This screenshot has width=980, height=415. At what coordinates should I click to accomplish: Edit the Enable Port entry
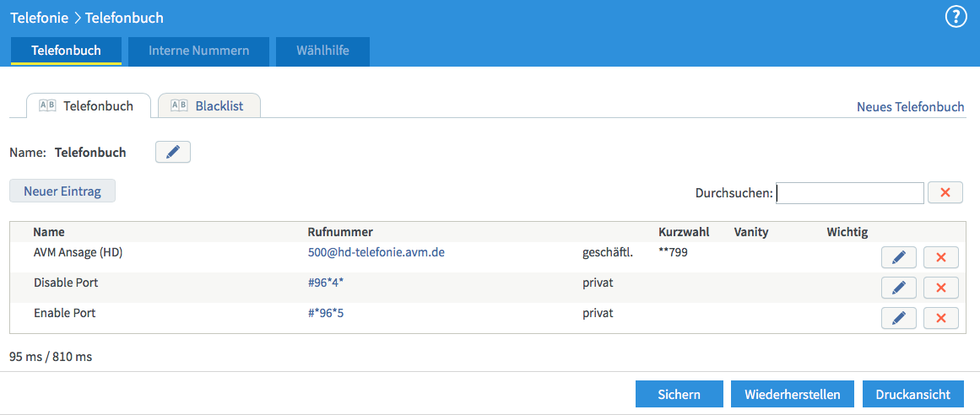[898, 318]
